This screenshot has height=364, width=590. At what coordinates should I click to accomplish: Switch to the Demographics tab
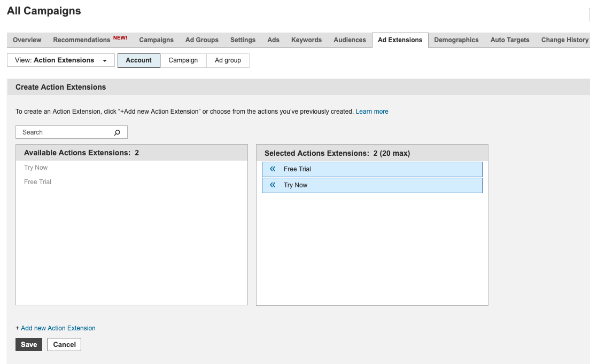(x=456, y=39)
